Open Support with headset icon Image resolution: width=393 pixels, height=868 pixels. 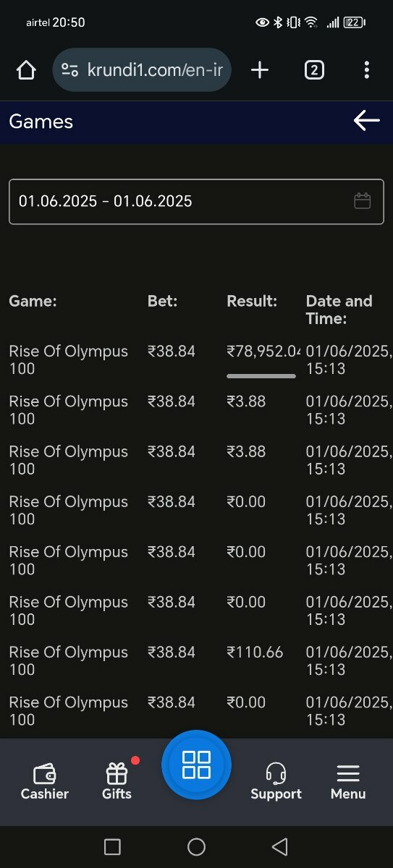point(276,782)
